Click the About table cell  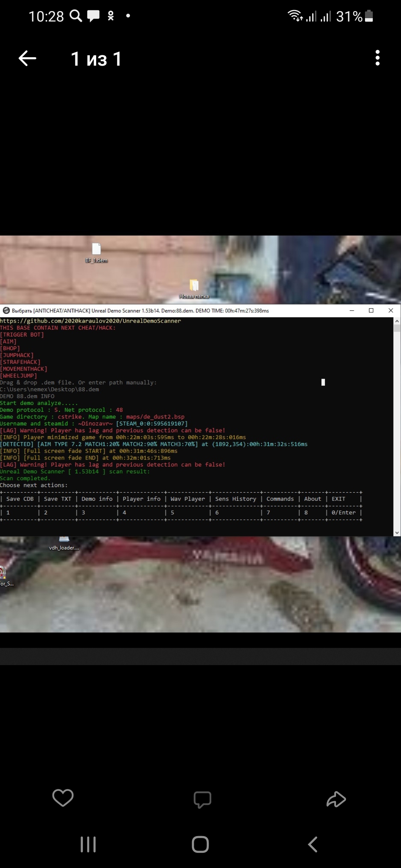point(313,499)
